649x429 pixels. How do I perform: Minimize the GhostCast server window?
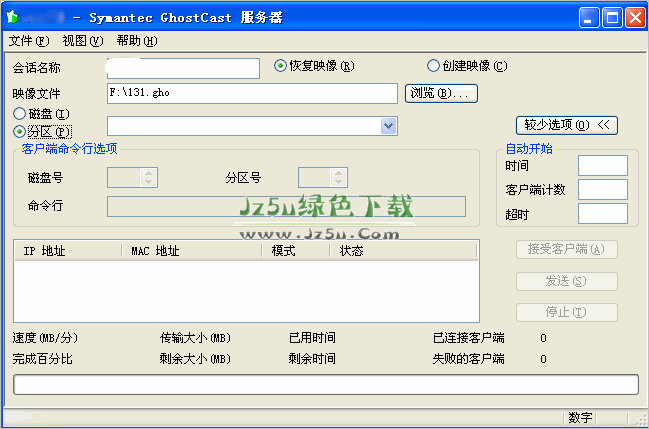pyautogui.click(x=589, y=18)
